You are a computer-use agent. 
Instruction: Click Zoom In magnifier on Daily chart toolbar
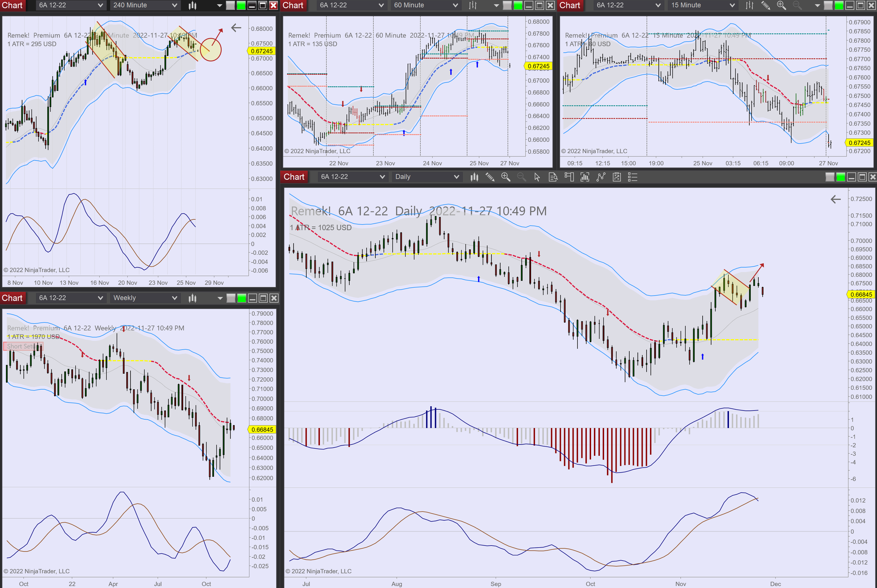(x=506, y=177)
